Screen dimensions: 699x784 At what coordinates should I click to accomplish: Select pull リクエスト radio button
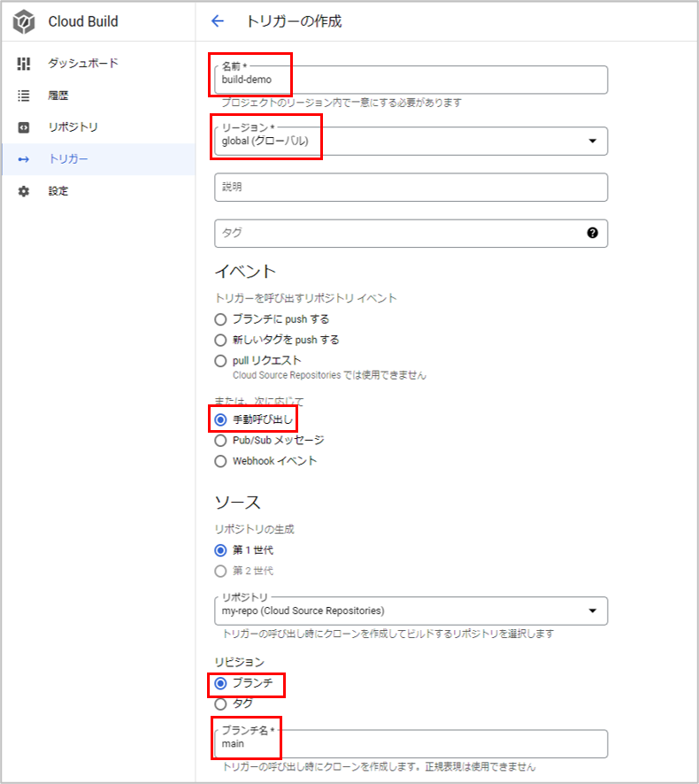click(220, 361)
